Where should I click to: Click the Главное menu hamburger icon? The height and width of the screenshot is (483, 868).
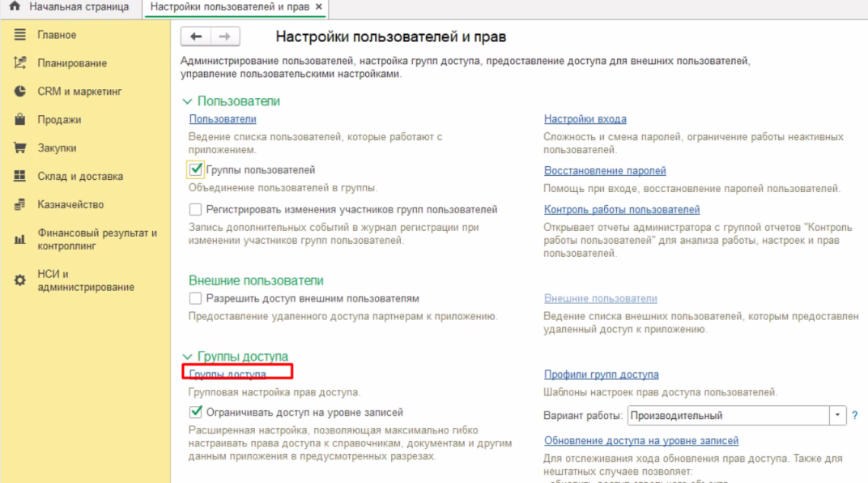20,35
